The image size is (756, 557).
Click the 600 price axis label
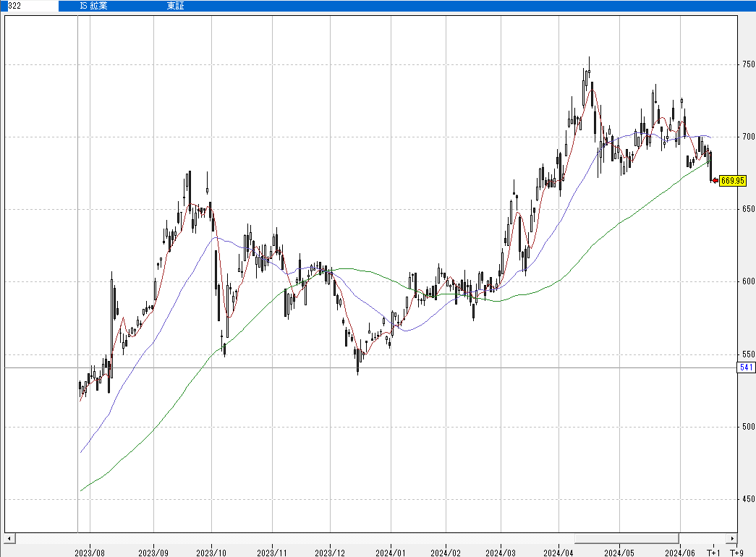coord(749,281)
